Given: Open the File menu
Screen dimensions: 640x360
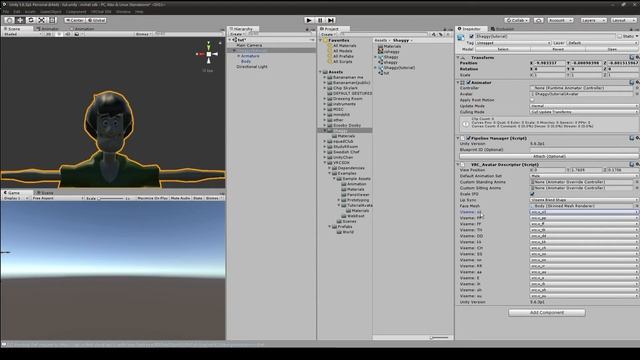Looking at the screenshot, I should click(x=6, y=12).
